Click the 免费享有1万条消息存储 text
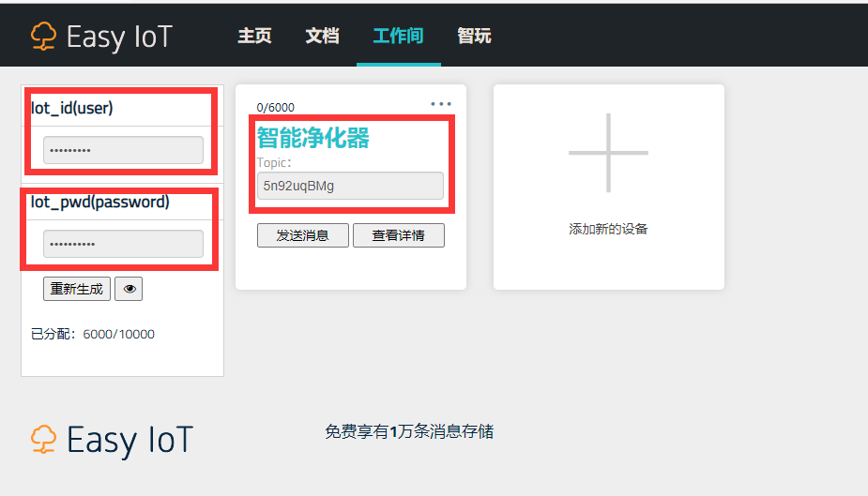Screen dimensions: 868x496 [409, 431]
